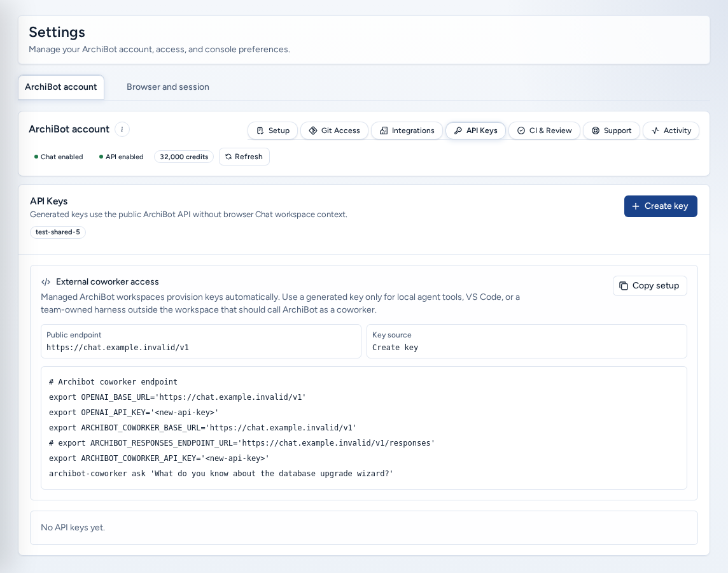Screen dimensions: 728x573
Task: Switch to the ArchiBot account tab
Action: click(x=61, y=87)
